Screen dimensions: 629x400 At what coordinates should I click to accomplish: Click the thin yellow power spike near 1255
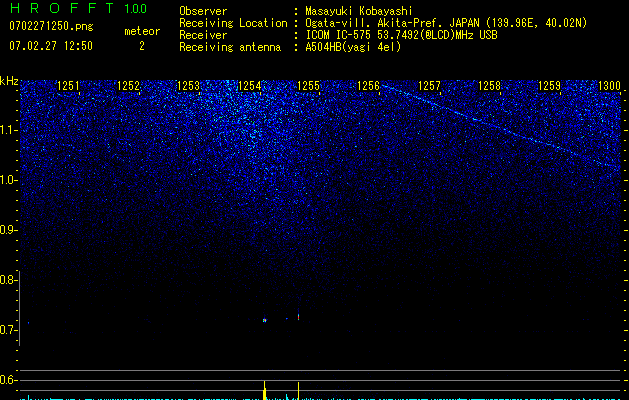click(298, 391)
